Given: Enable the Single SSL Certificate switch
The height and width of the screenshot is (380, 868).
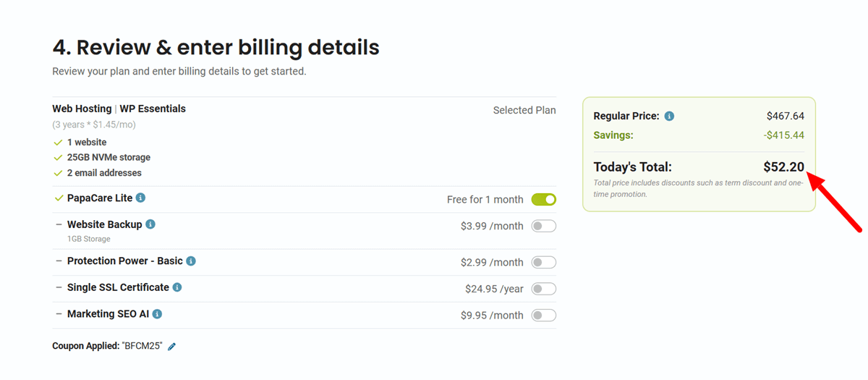Looking at the screenshot, I should click(x=544, y=289).
